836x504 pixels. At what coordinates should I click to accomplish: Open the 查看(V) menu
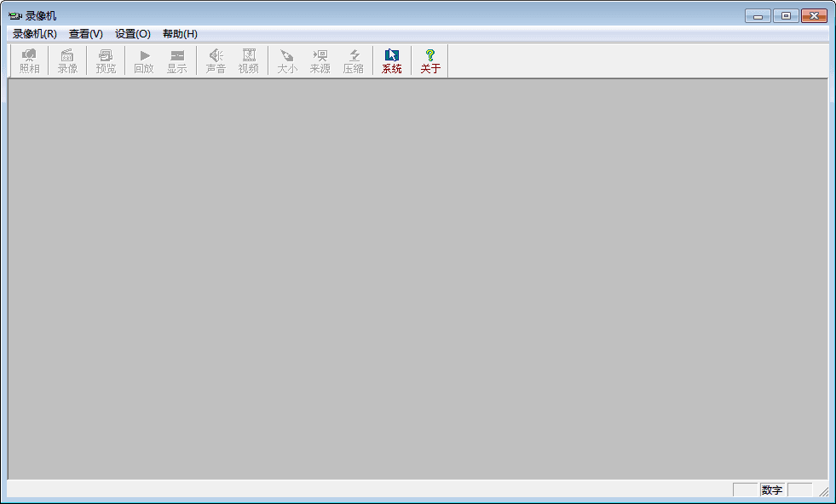(x=86, y=34)
